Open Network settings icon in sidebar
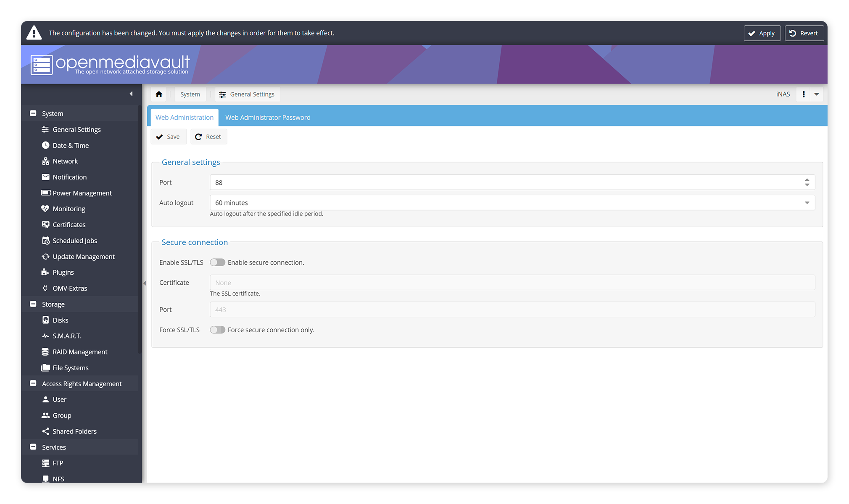The image size is (849, 504). pos(45,161)
